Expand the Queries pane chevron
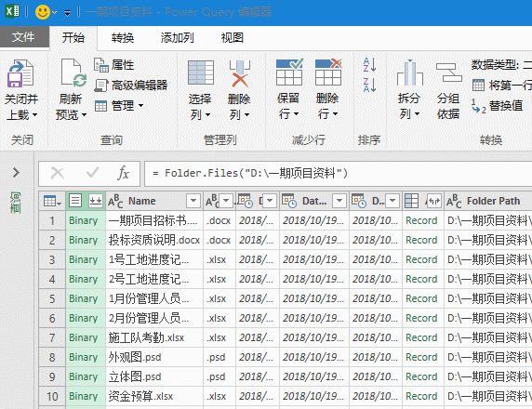 pyautogui.click(x=16, y=173)
